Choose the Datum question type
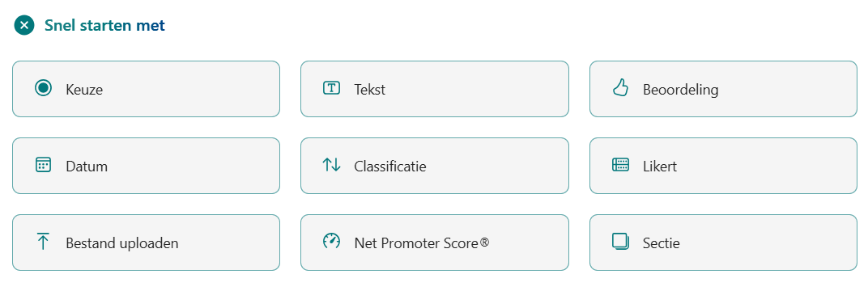Viewport: 868px width, 291px height. (146, 166)
